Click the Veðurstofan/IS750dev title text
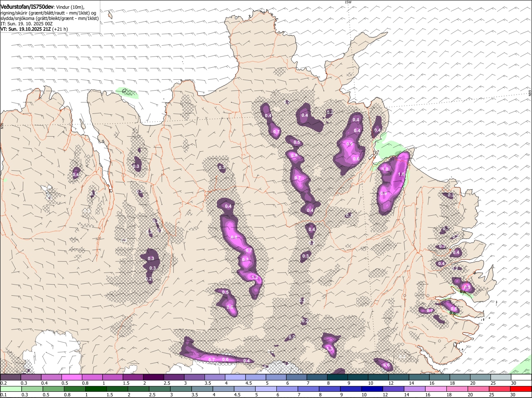532x398 pixels. coord(27,7)
